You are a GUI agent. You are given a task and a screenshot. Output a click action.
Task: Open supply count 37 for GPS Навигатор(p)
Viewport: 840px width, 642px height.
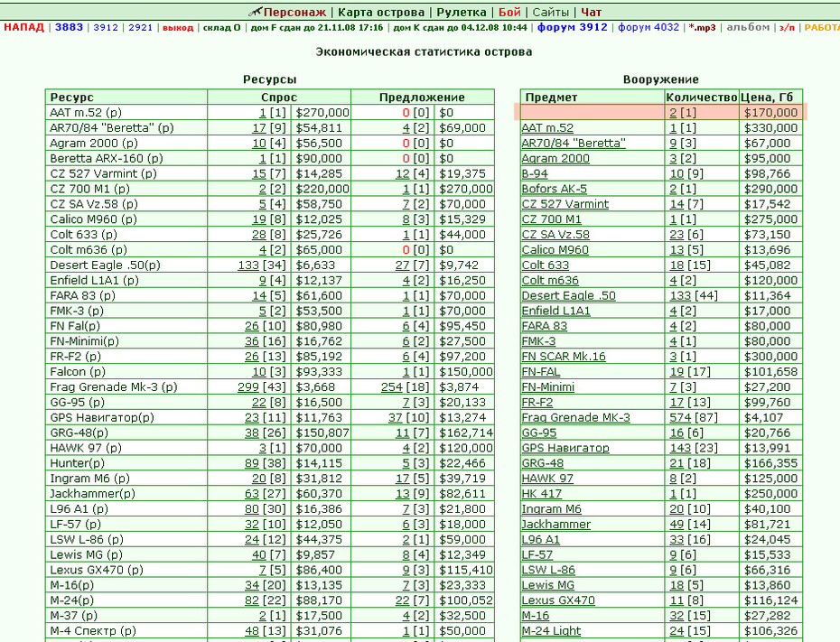tap(396, 418)
